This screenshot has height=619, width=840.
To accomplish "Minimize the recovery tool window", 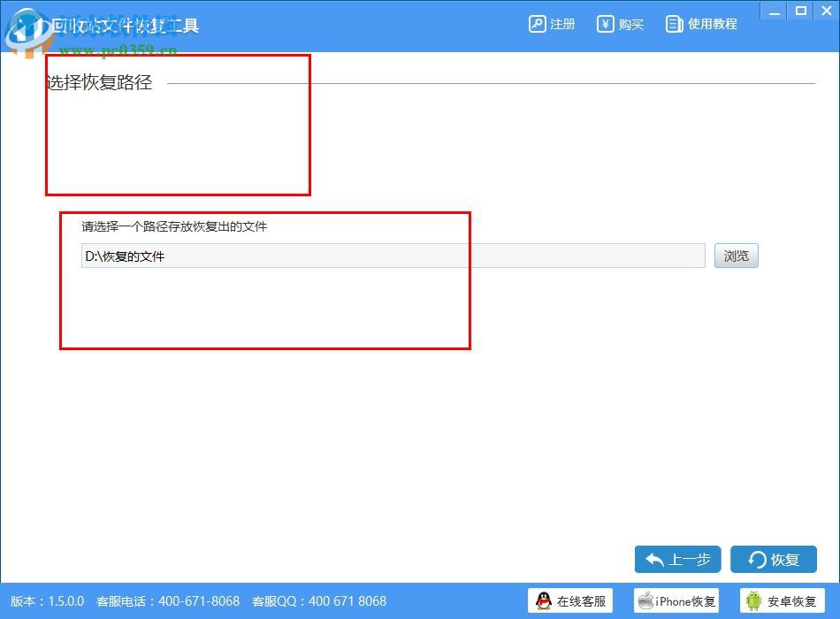I will [x=774, y=11].
